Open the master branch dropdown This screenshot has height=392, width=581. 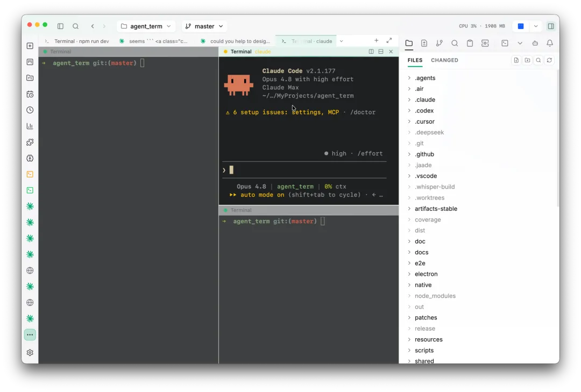204,26
